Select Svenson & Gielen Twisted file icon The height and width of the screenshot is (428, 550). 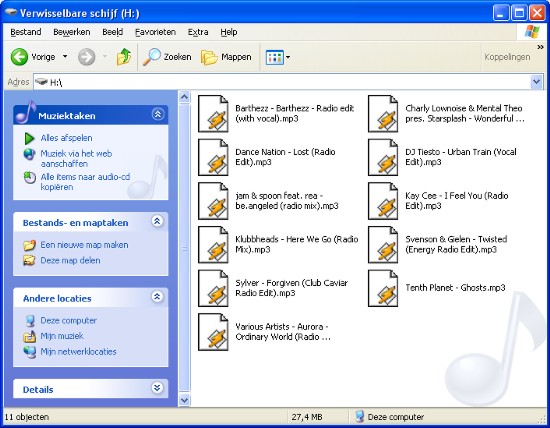[x=383, y=245]
